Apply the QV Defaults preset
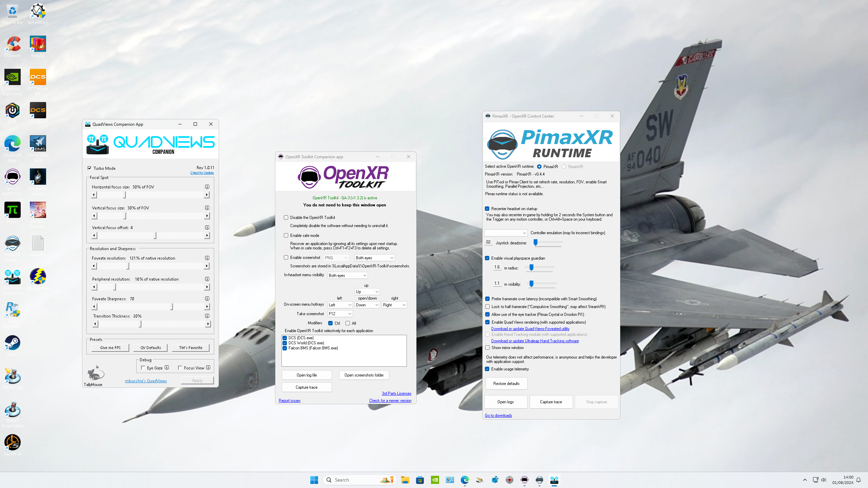 (x=151, y=348)
